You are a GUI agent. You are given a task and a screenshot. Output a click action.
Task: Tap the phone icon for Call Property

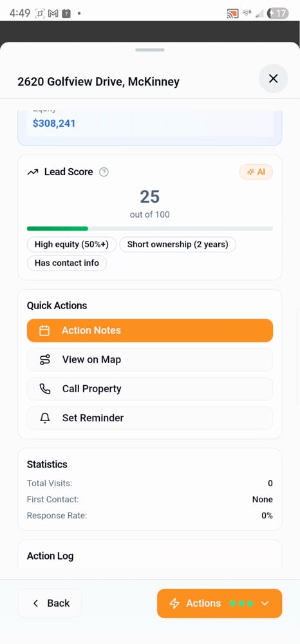[x=44, y=389]
